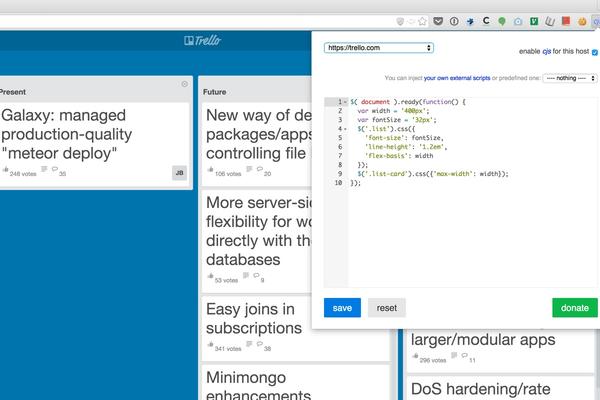The width and height of the screenshot is (600, 400).
Task: Open the https://trello.com host dropdown
Action: pyautogui.click(x=379, y=48)
